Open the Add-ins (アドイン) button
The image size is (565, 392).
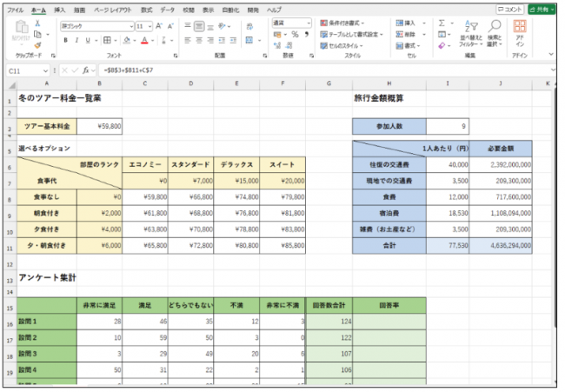[x=520, y=33]
